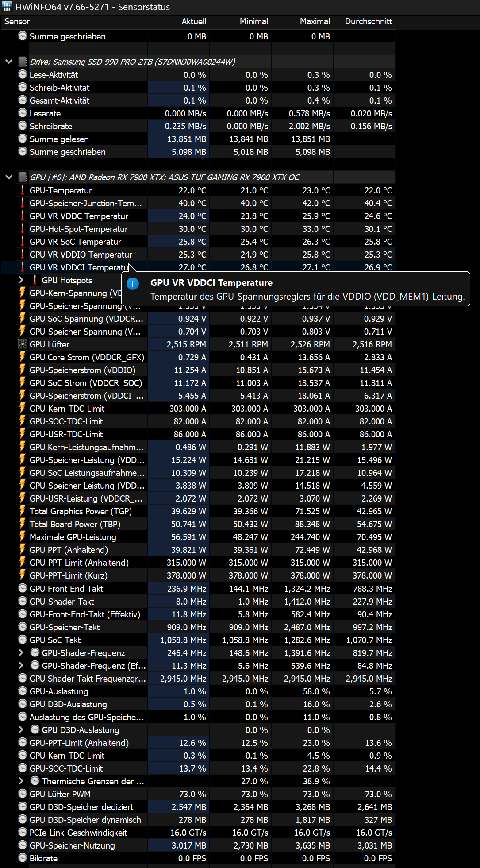Expand the GPU D3D-Auslastung subgroup arrow
Viewport: 480px width, 868px height.
[21, 729]
